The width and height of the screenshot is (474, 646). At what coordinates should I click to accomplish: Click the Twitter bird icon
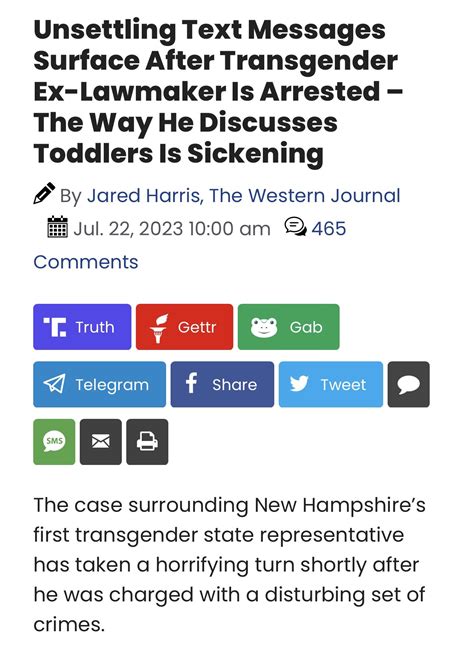click(299, 384)
